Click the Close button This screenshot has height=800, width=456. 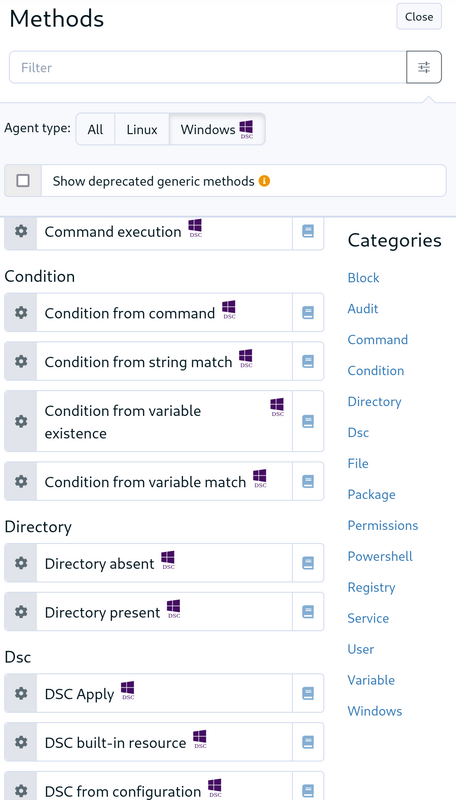pyautogui.click(x=419, y=16)
